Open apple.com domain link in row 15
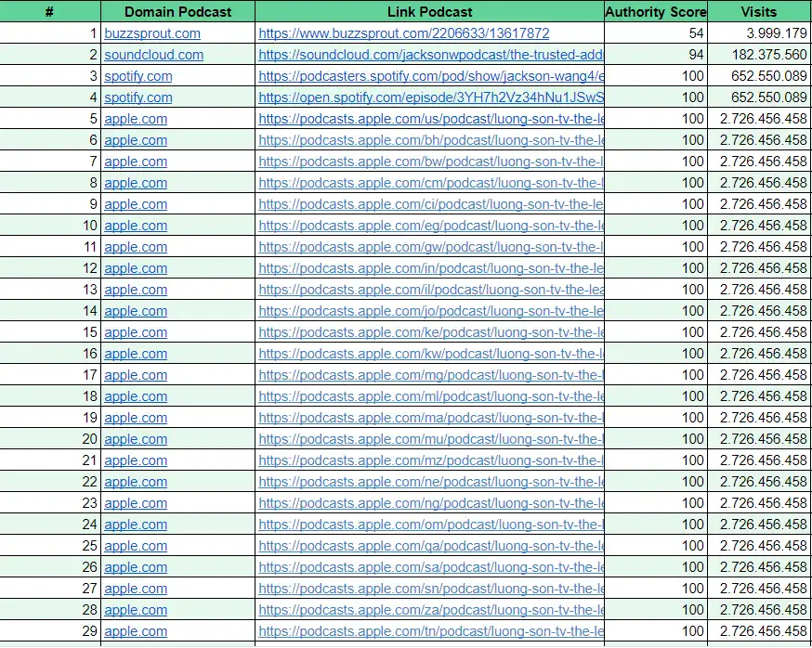Viewport: 812px width, 648px height. (x=136, y=332)
